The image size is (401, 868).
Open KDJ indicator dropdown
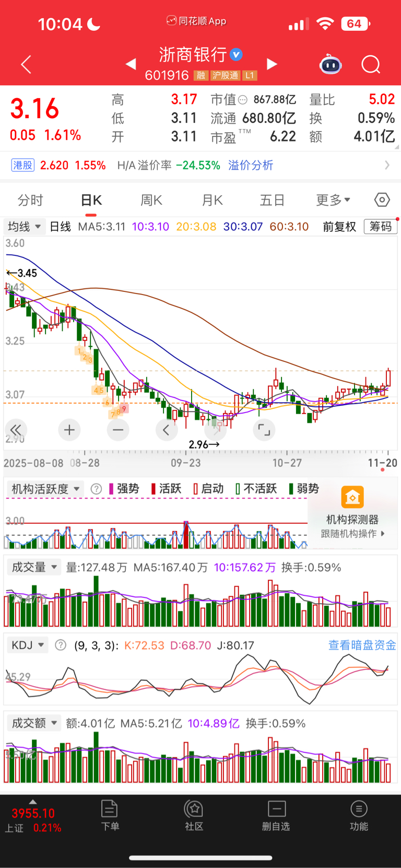pos(28,645)
